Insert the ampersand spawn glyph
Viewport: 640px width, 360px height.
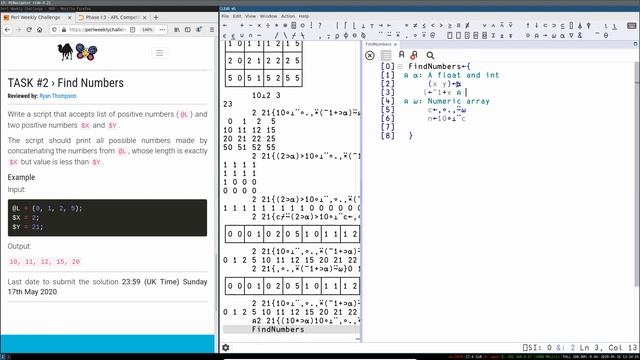click(580, 36)
